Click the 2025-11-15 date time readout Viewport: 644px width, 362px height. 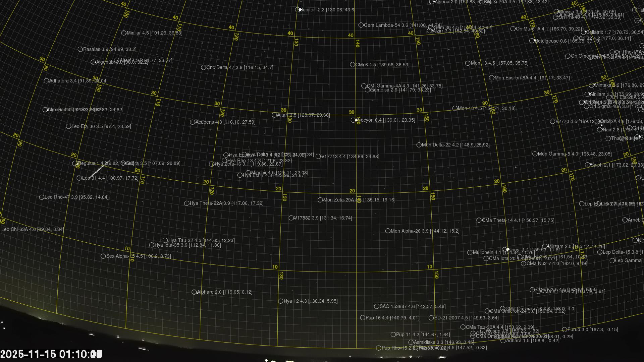[x=51, y=354]
